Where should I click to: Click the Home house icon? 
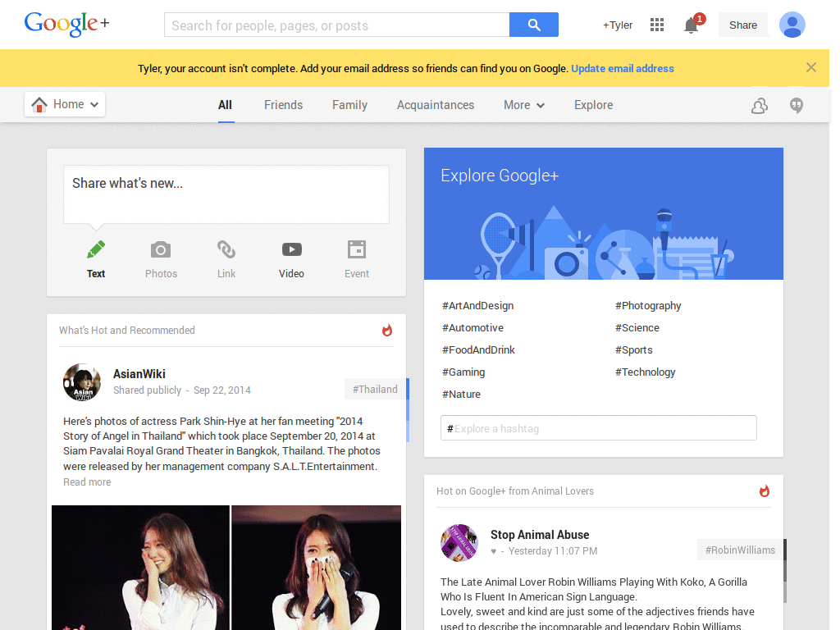tap(39, 104)
